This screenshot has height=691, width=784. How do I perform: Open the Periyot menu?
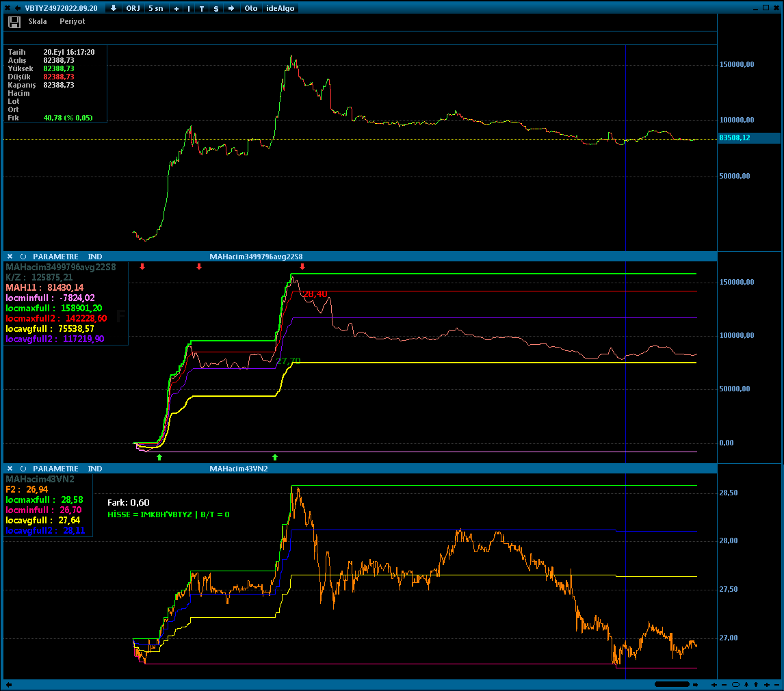[72, 21]
